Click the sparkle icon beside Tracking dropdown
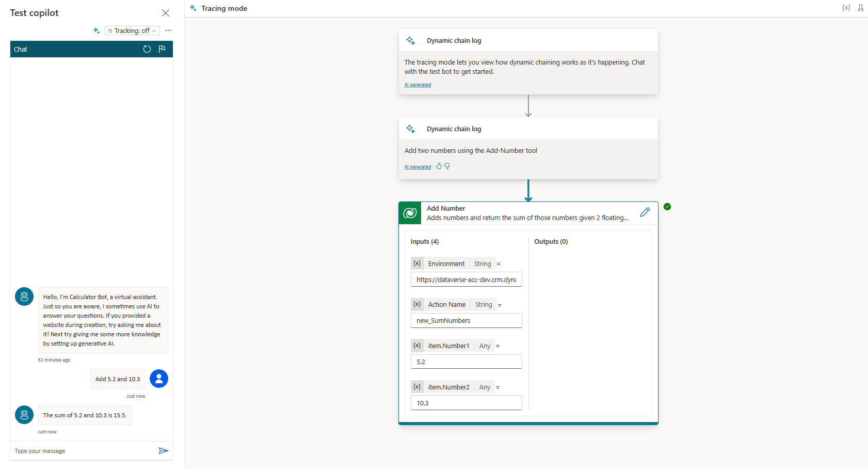The image size is (868, 469). pyautogui.click(x=97, y=30)
